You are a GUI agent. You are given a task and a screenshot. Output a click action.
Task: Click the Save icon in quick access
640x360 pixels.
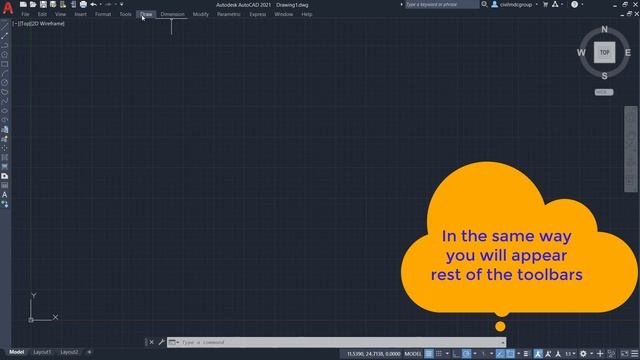43,4
